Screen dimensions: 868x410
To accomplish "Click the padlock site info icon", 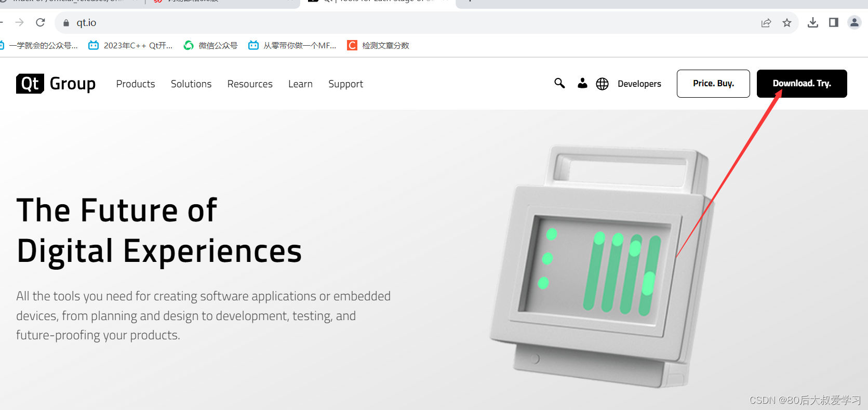I will tap(66, 23).
